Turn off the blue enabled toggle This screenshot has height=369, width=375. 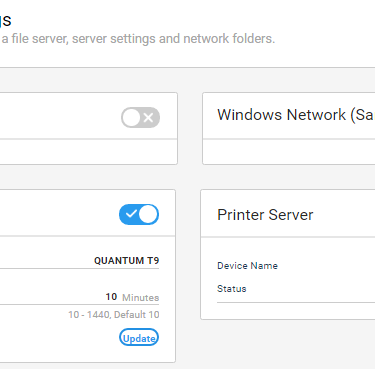click(139, 214)
